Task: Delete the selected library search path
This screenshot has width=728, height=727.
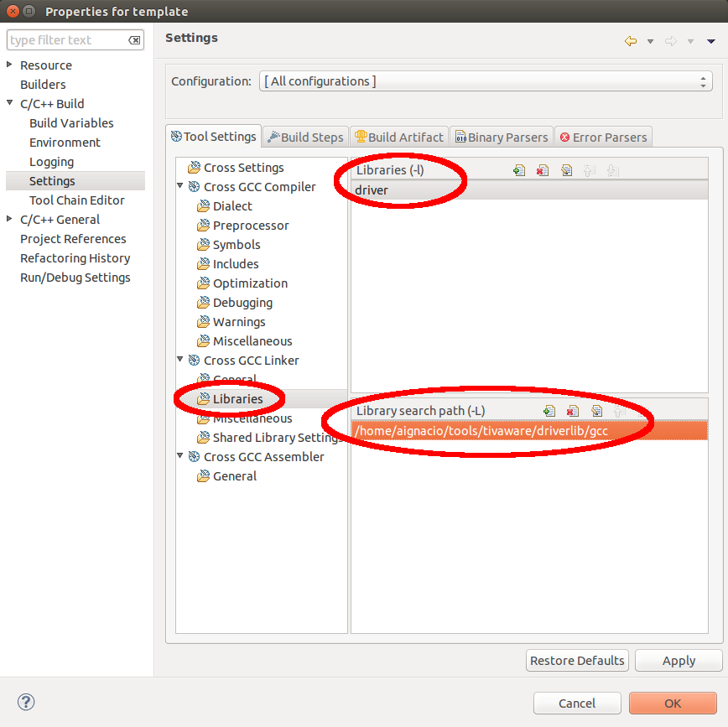Action: pos(573,410)
